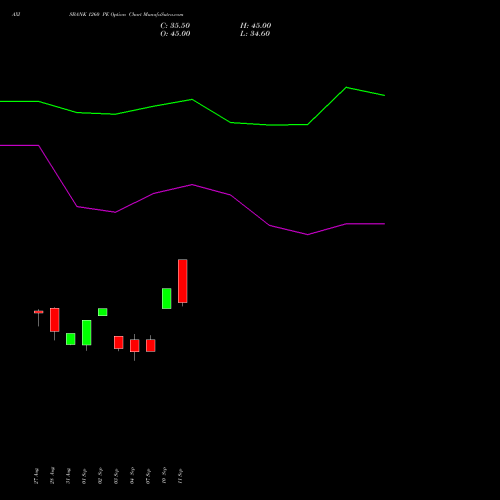The width and height of the screenshot is (500, 500).
Task: Click the 'C: 35.50' close price value
Action: point(175,26)
